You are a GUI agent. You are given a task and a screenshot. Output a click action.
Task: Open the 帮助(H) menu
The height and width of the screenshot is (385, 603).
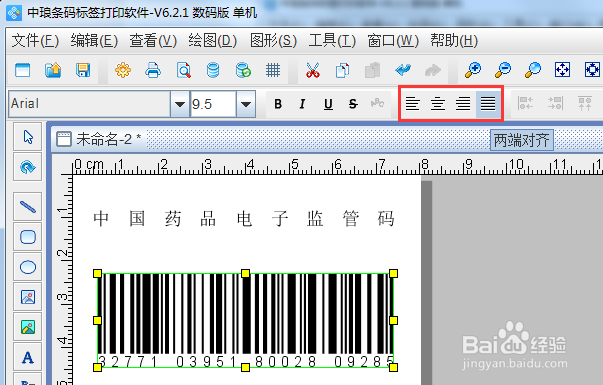[454, 40]
